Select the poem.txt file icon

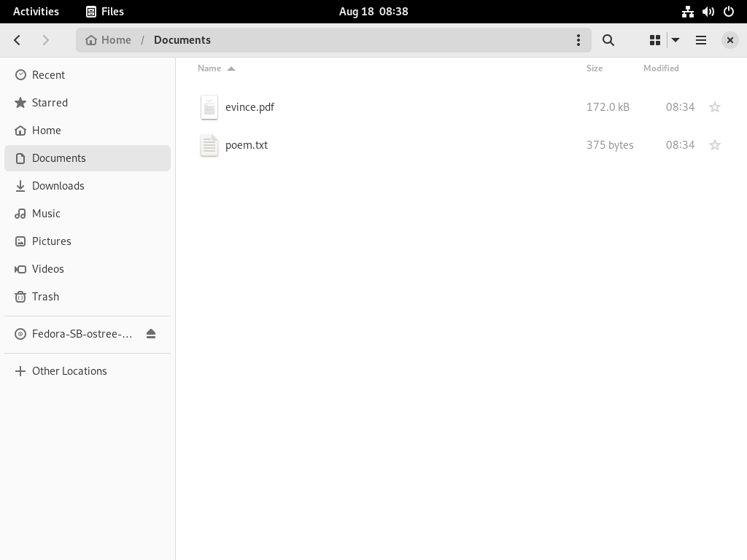point(209,145)
